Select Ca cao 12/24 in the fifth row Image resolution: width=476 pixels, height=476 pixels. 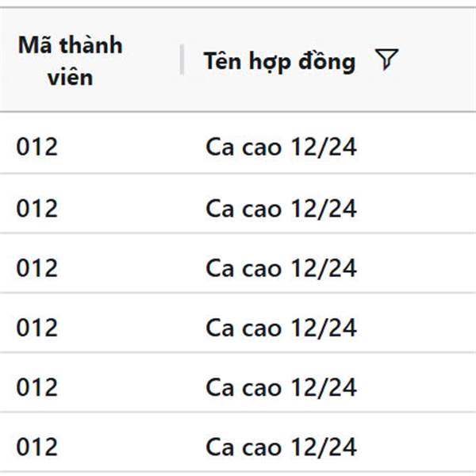(281, 387)
